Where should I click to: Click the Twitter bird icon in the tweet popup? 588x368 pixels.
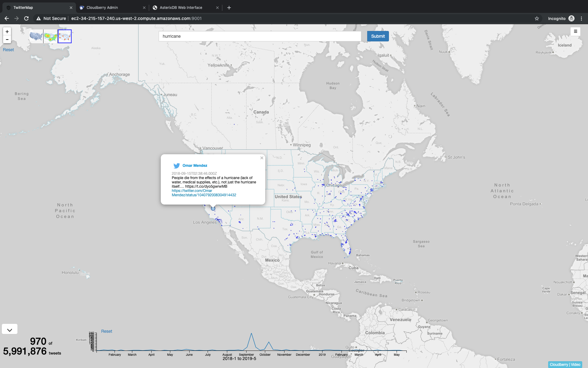click(177, 166)
